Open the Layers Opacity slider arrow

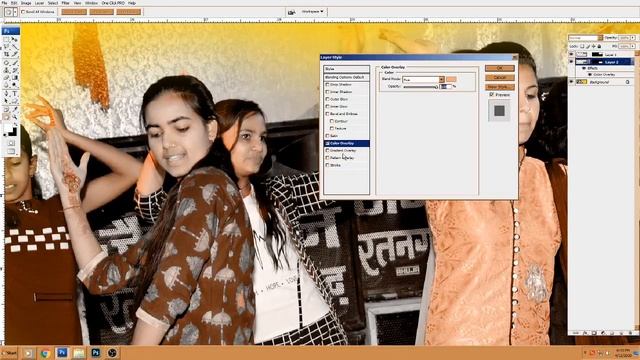click(x=633, y=38)
